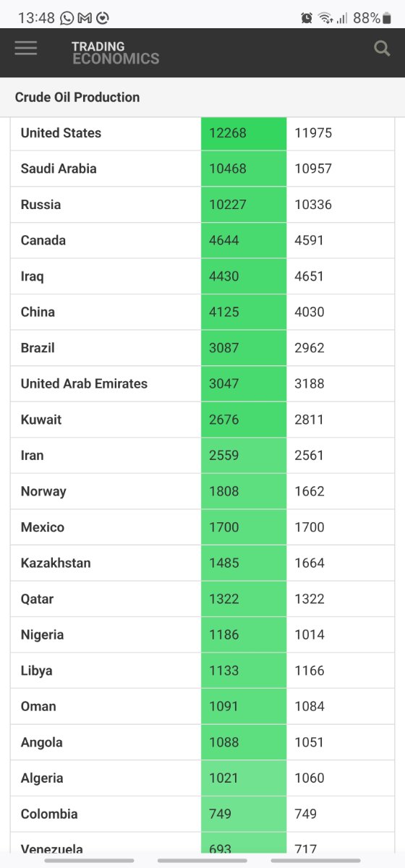Screen dimensions: 405x868
Task: Tap the Gmail notification icon
Action: click(x=85, y=18)
